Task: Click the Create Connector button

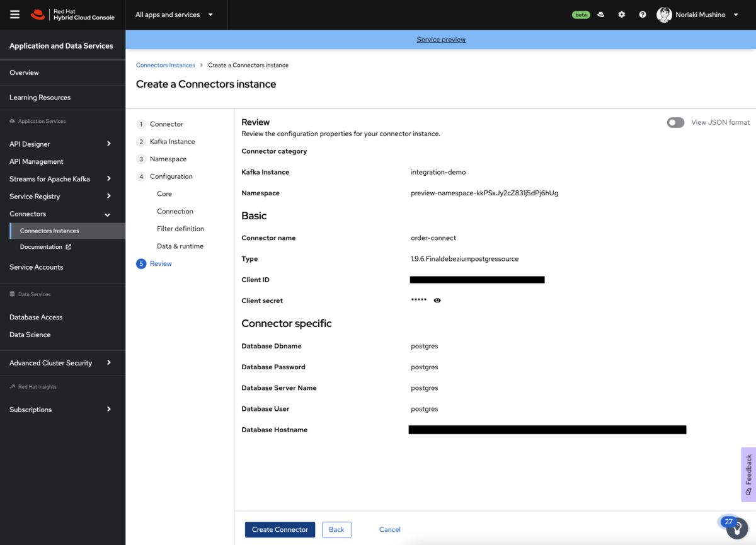Action: click(x=280, y=529)
